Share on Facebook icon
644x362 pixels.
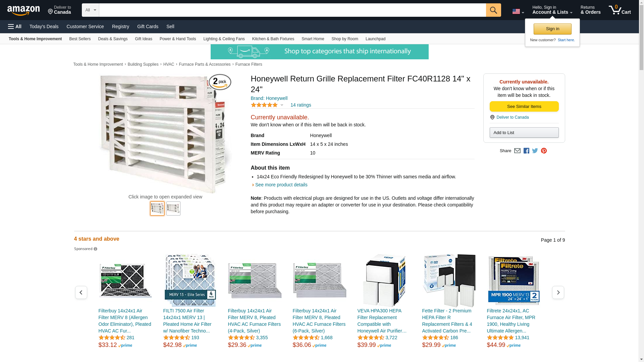(526, 151)
